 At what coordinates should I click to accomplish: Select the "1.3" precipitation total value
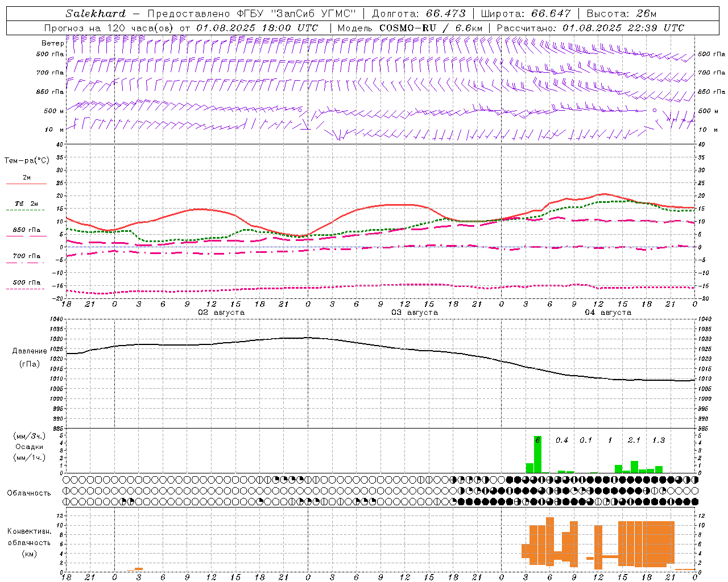click(x=659, y=440)
